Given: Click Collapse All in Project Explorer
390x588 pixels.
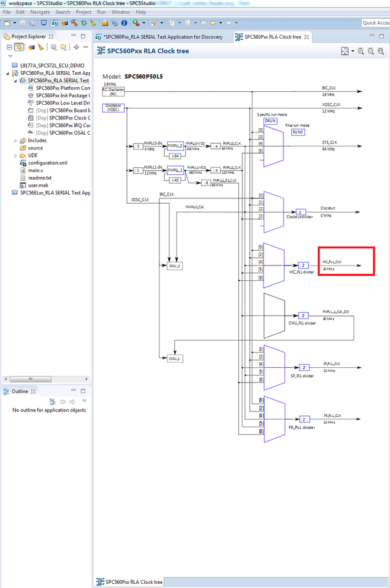Looking at the screenshot, I should pyautogui.click(x=10, y=47).
